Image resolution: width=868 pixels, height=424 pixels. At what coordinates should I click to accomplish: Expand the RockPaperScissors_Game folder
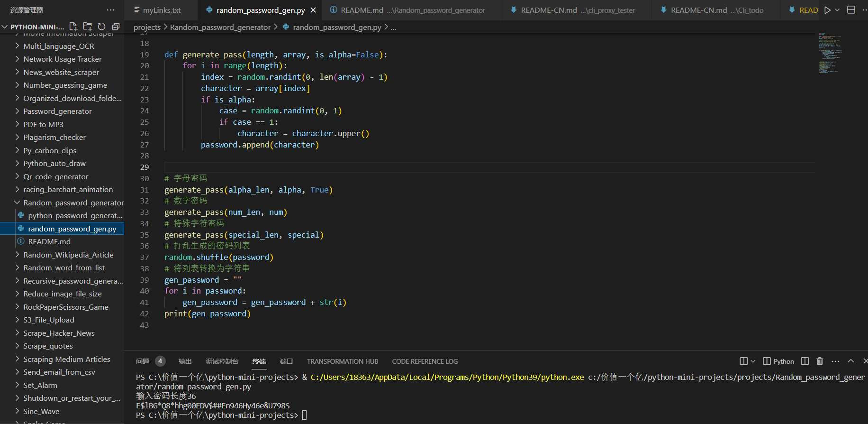(62, 307)
